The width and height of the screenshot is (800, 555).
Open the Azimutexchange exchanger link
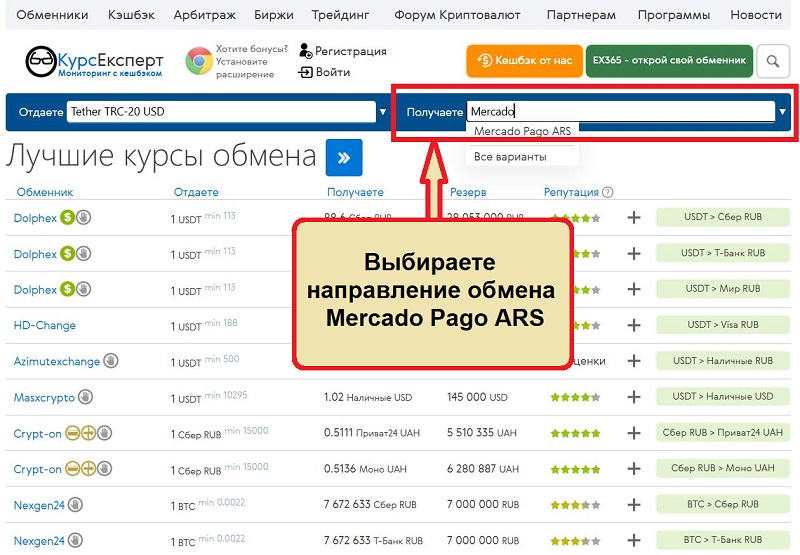click(x=57, y=361)
